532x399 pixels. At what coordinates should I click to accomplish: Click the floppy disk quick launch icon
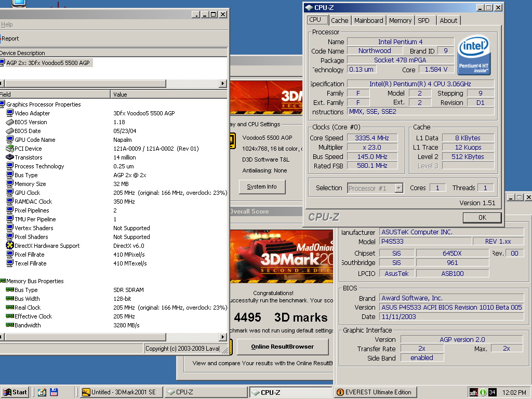(54, 392)
